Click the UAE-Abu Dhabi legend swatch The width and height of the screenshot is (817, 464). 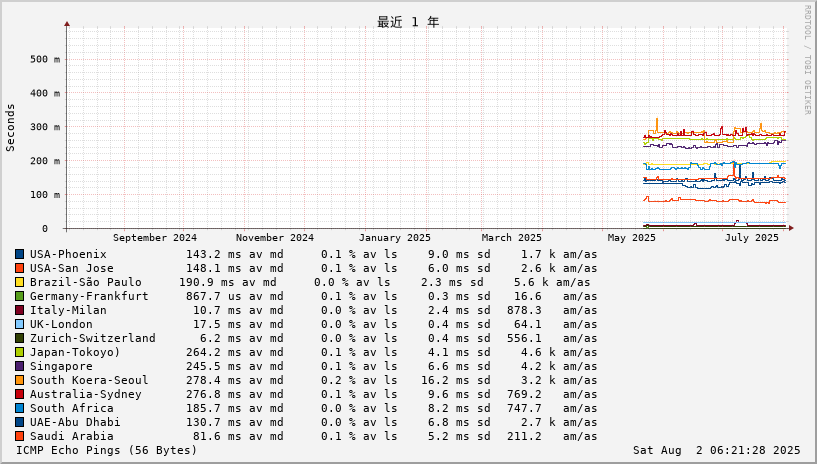coord(19,422)
